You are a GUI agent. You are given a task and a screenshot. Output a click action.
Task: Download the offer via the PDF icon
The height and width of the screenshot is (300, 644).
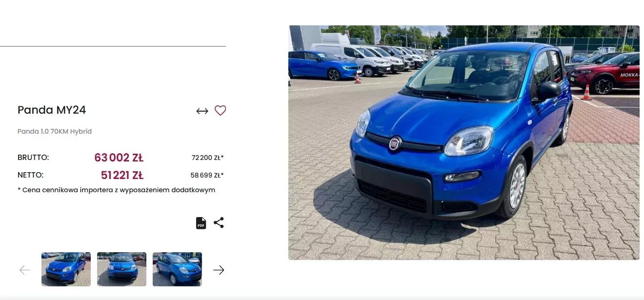(x=201, y=223)
